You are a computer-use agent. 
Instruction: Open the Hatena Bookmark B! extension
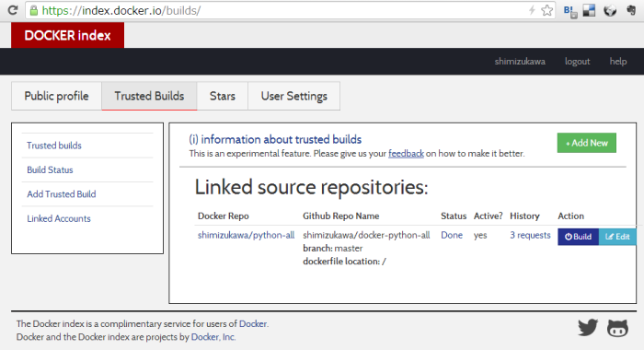(570, 11)
